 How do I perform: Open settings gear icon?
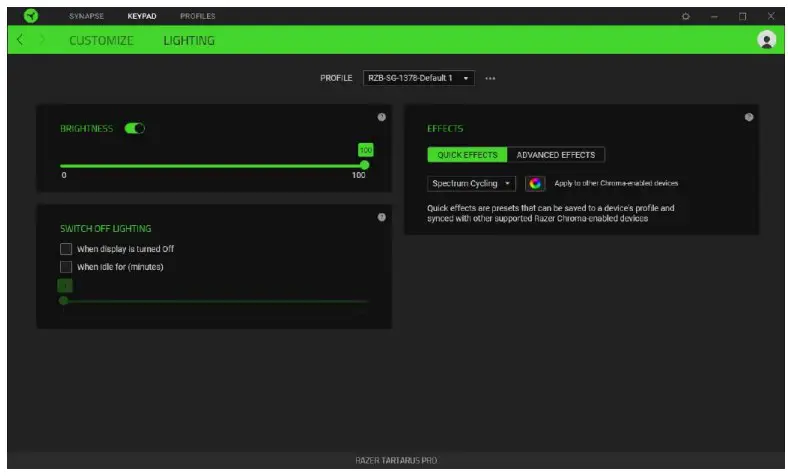point(685,16)
